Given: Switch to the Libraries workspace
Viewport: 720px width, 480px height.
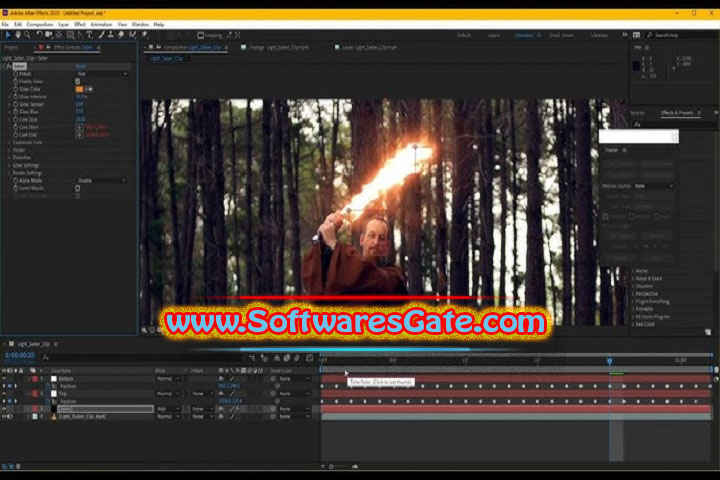Looking at the screenshot, I should pyautogui.click(x=599, y=35).
